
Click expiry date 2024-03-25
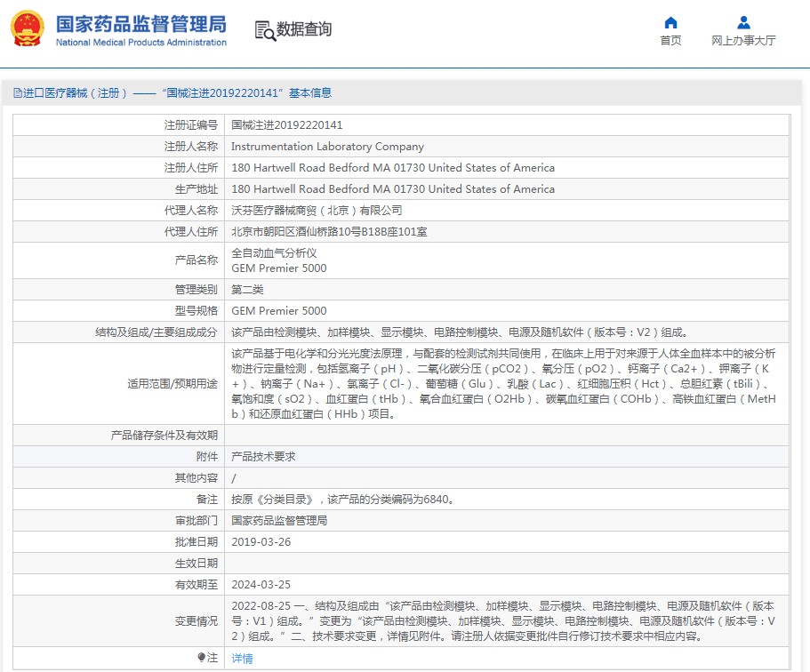click(261, 585)
